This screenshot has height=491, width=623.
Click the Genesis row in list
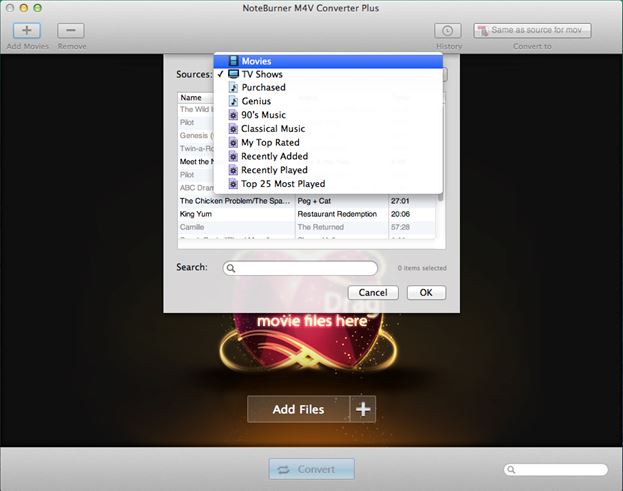point(196,135)
